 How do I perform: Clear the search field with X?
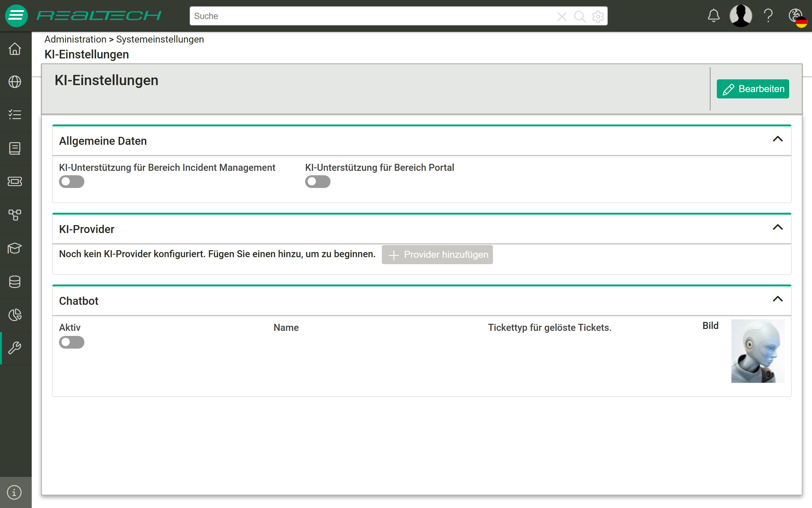pos(562,17)
